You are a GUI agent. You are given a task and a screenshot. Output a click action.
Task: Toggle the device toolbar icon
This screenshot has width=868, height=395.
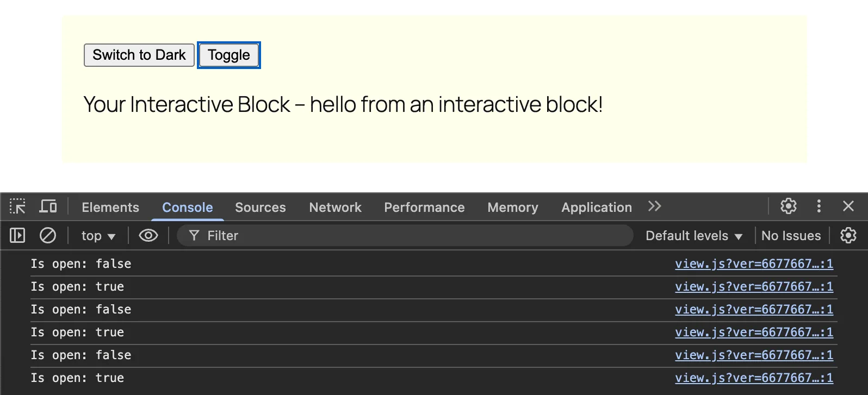(x=48, y=206)
